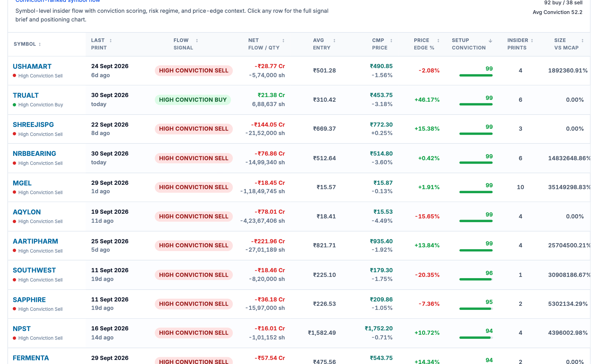Open FERMENTA symbol link

[31, 358]
